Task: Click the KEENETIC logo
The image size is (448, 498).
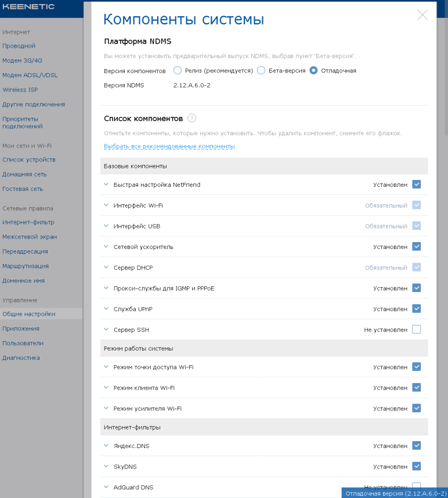Action: click(x=28, y=6)
